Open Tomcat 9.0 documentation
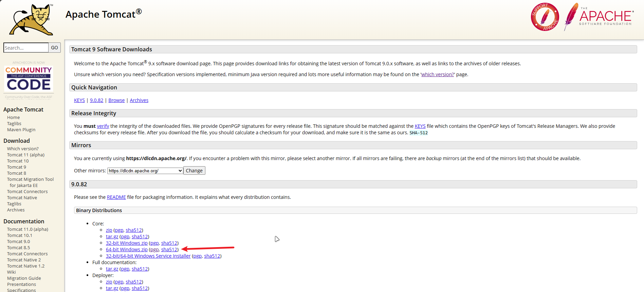The height and width of the screenshot is (292, 644). (18, 242)
